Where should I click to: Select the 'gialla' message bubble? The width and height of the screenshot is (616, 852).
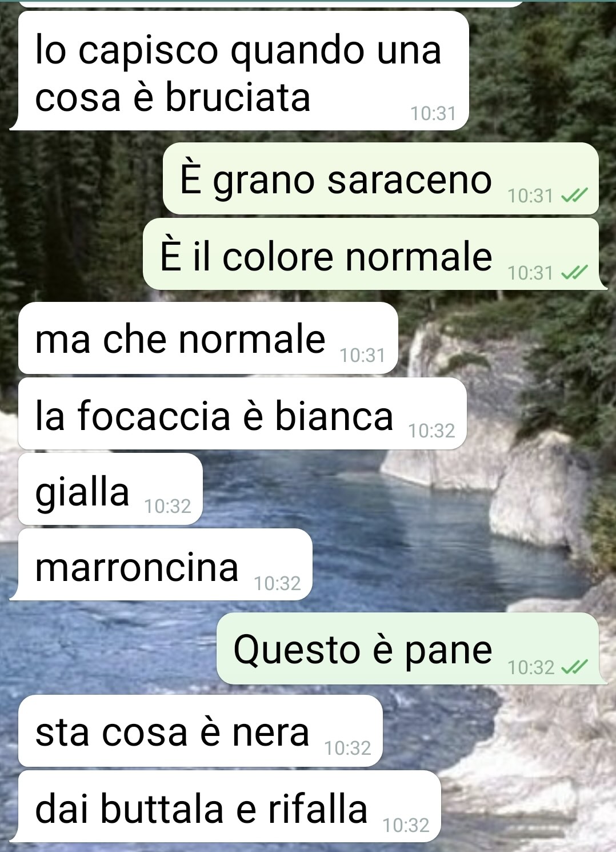110,489
